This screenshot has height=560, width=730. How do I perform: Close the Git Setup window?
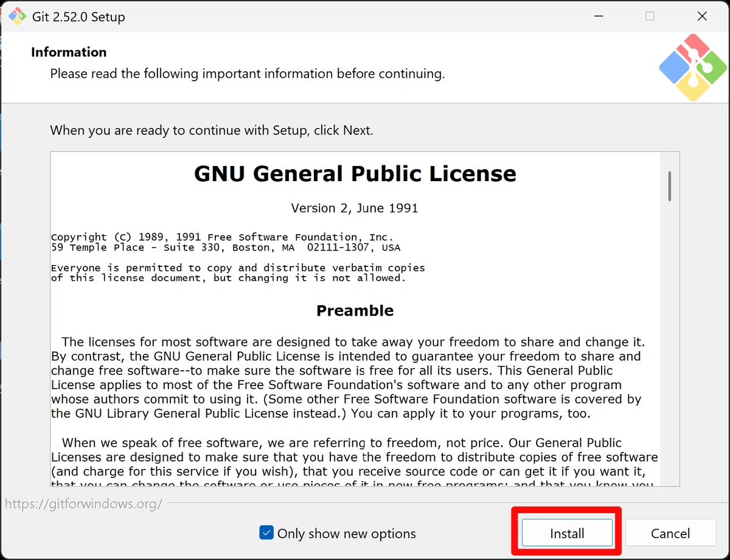703,16
